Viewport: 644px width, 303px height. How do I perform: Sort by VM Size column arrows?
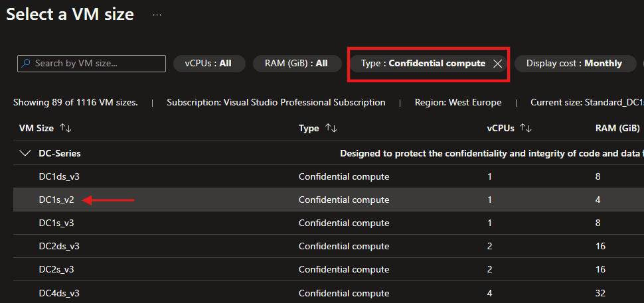pos(65,128)
